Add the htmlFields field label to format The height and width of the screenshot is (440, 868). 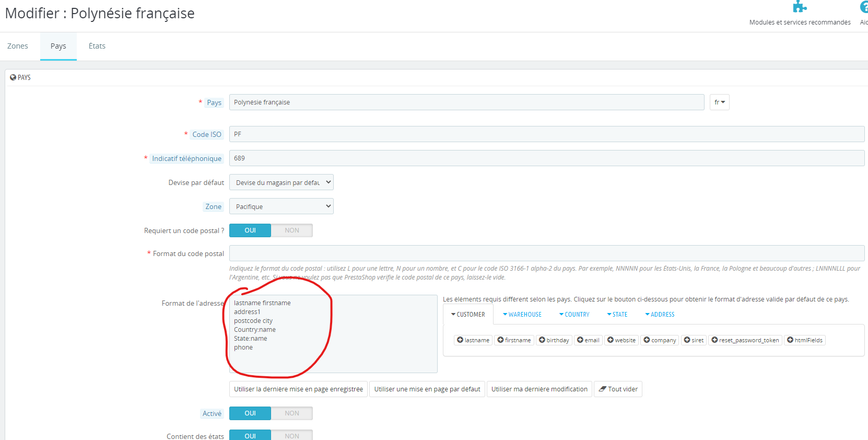(x=808, y=340)
